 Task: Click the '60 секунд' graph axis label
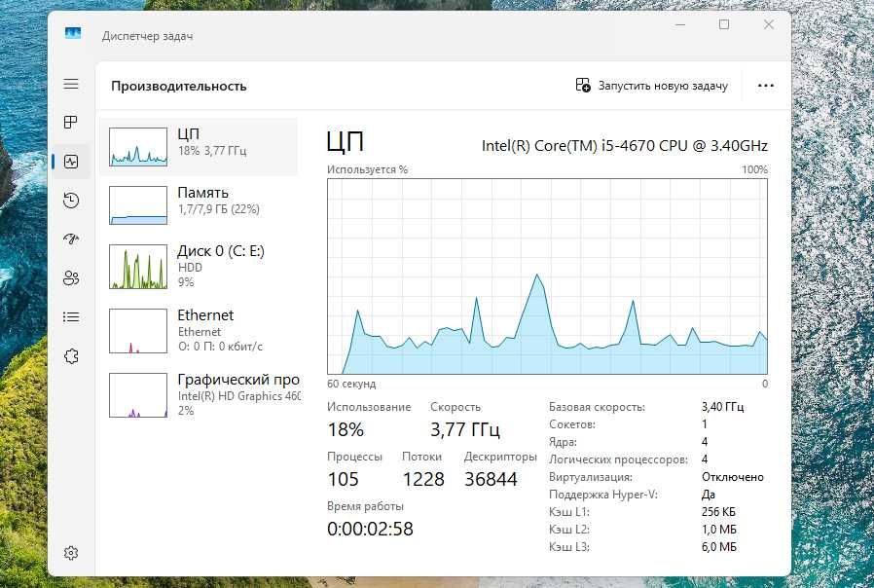(x=351, y=384)
